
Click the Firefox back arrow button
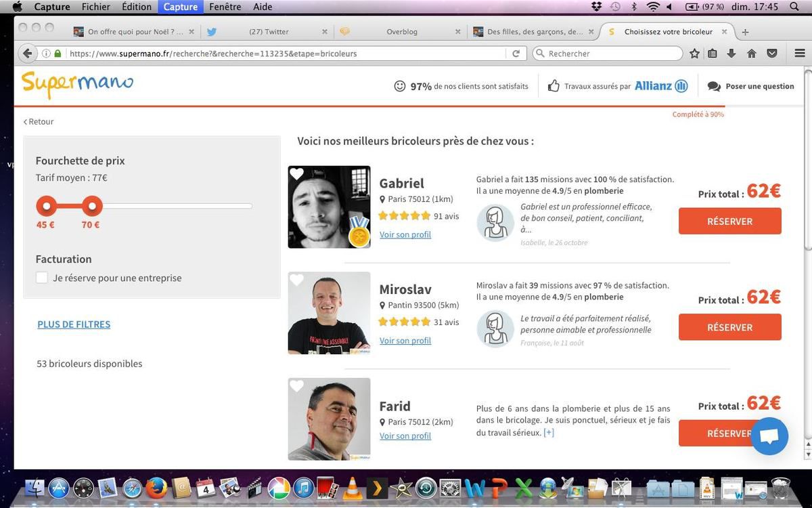[27, 54]
